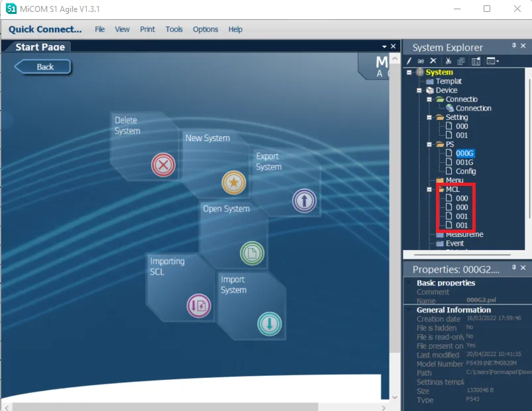Open the Options menu

tap(205, 30)
